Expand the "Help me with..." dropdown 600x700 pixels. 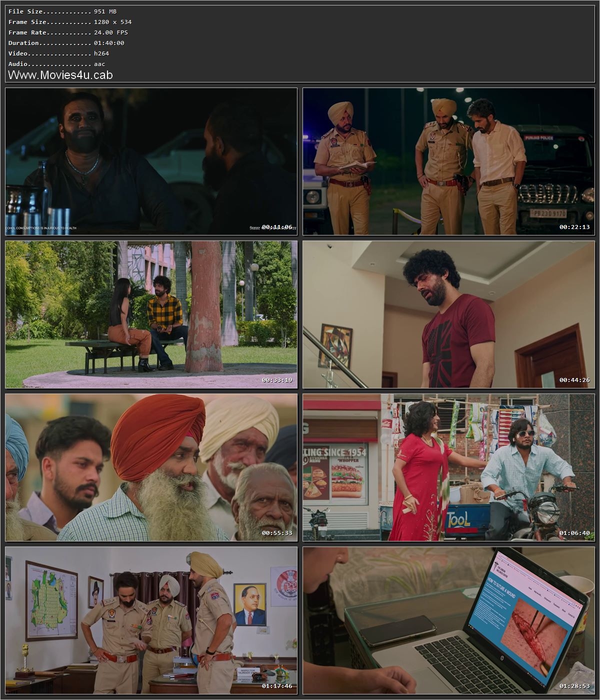coord(536,593)
